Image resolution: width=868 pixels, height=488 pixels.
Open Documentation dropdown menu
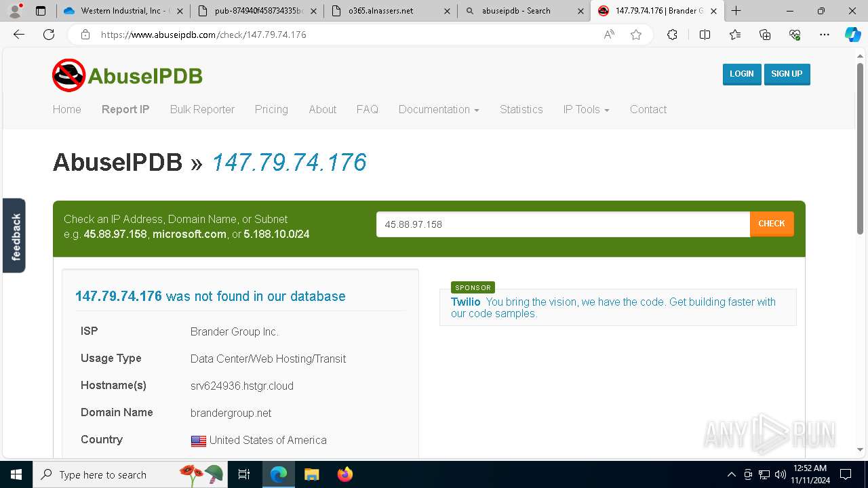tap(439, 109)
